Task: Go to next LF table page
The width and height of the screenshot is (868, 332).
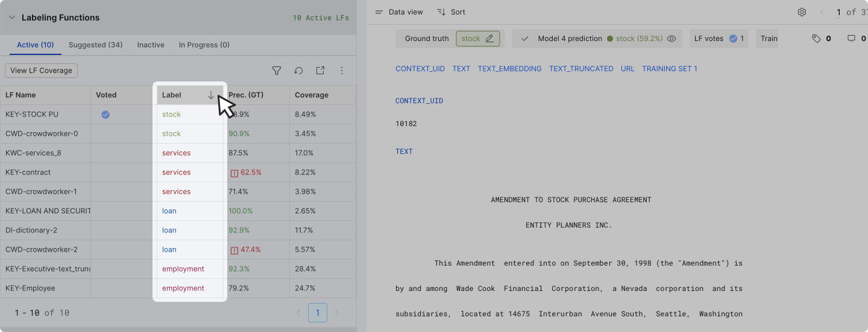Action: coord(337,313)
